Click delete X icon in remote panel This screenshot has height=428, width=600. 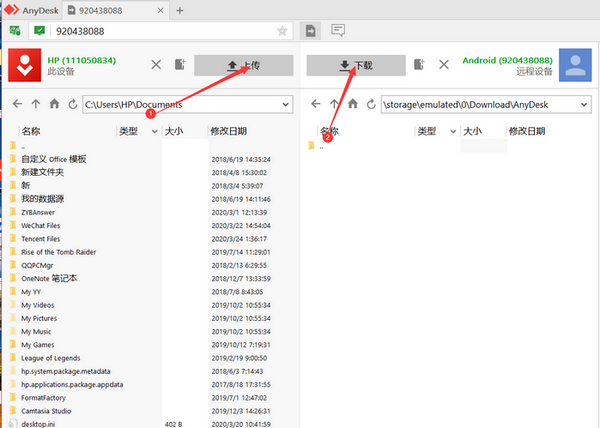[x=444, y=64]
